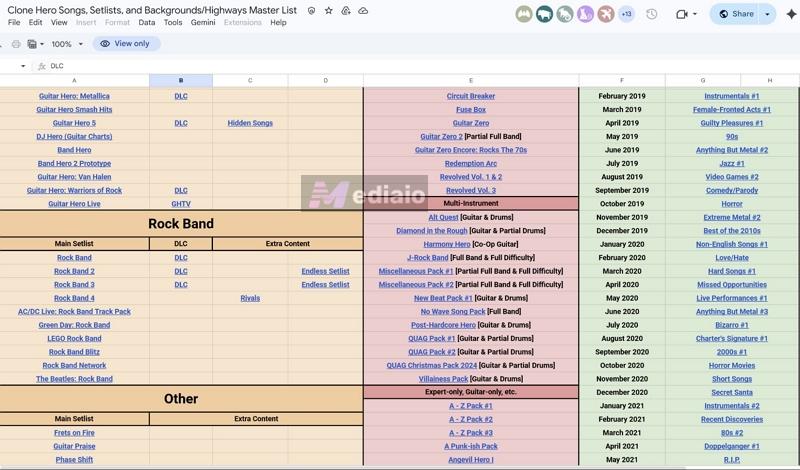
Task: Select the December 2020 cell
Action: 622,392
